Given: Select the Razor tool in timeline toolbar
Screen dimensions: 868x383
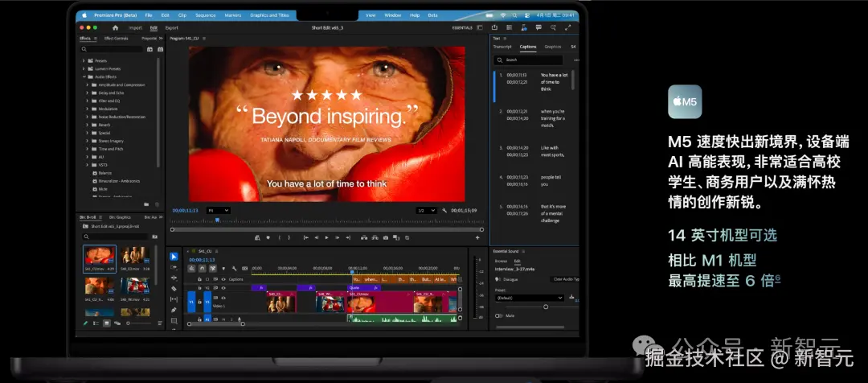Looking at the screenshot, I should coord(174,288).
